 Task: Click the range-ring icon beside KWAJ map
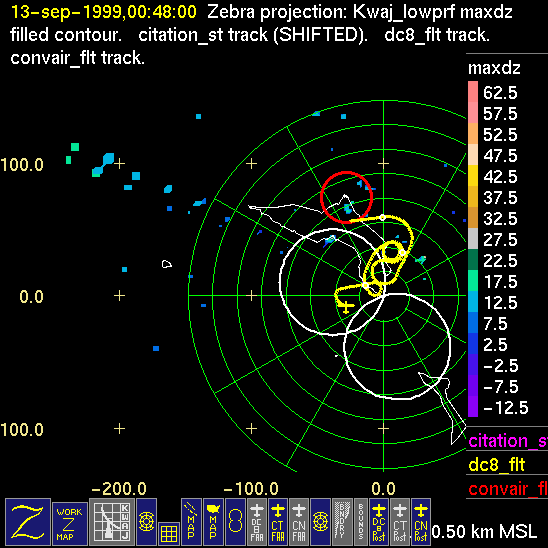tap(146, 522)
